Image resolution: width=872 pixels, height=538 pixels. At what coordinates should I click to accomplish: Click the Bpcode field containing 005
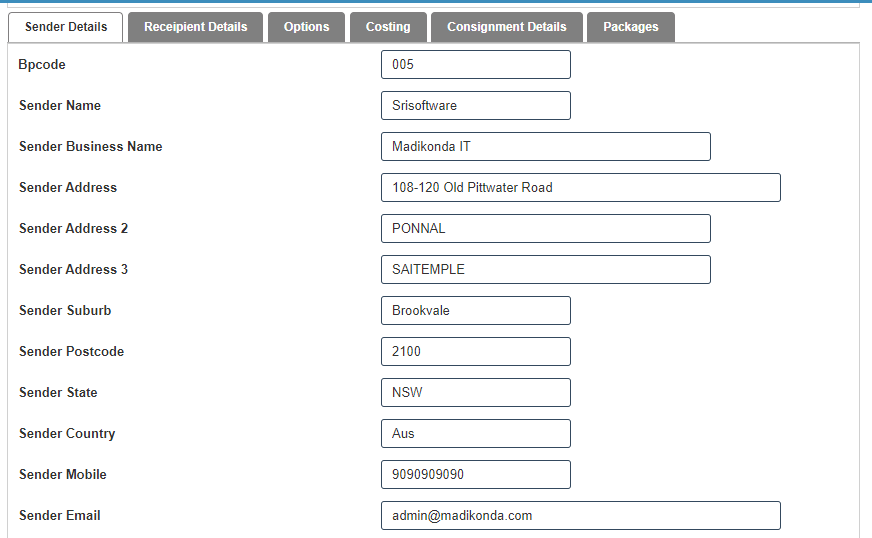click(475, 65)
